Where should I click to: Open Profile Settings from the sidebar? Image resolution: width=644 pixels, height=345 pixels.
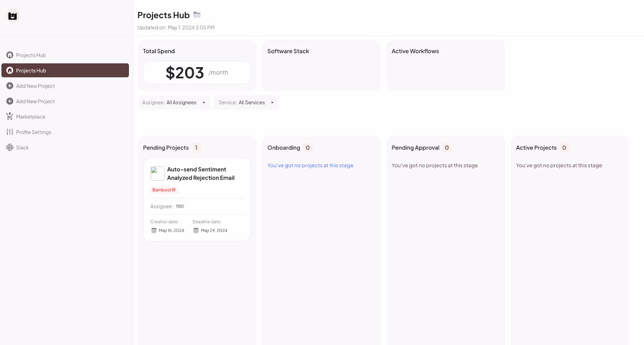click(34, 132)
